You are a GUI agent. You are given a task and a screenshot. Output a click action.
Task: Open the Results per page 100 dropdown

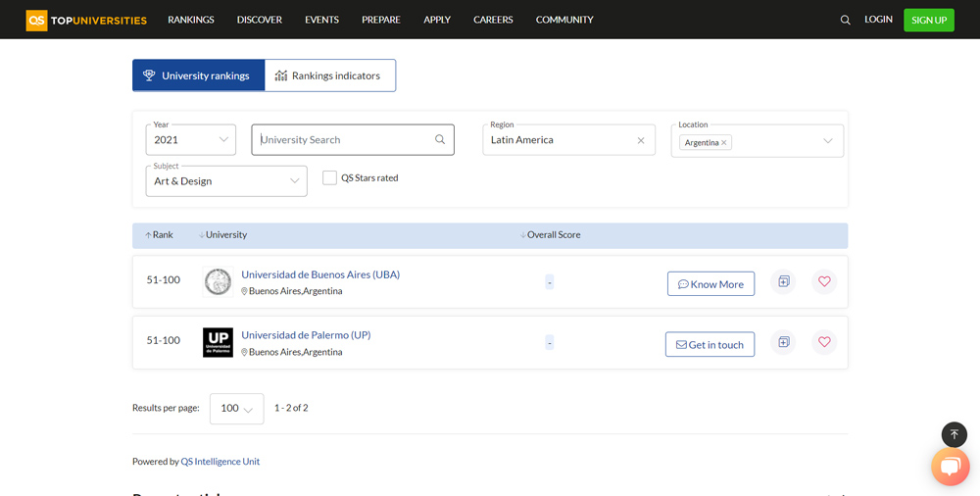pyautogui.click(x=237, y=409)
